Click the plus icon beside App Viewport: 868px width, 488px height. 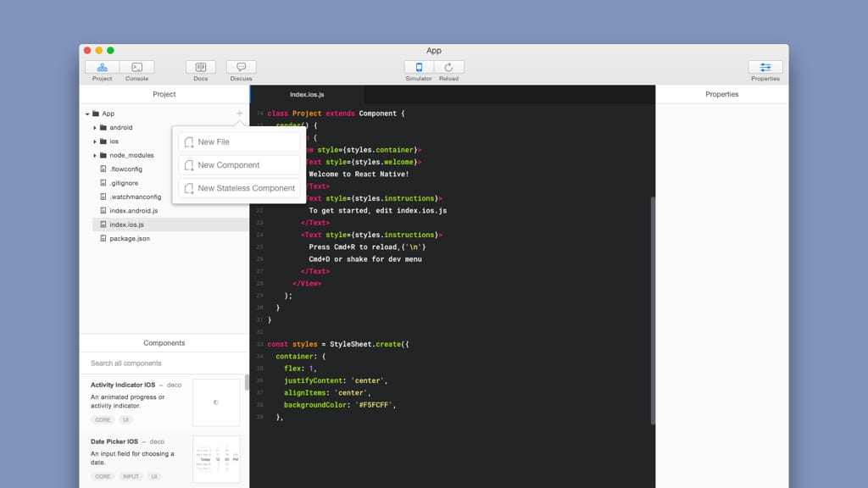click(x=240, y=114)
